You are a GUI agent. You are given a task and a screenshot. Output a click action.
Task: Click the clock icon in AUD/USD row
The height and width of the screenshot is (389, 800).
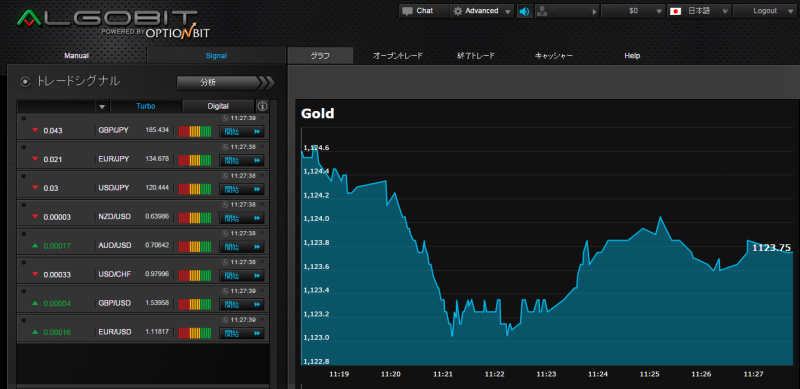(x=225, y=233)
